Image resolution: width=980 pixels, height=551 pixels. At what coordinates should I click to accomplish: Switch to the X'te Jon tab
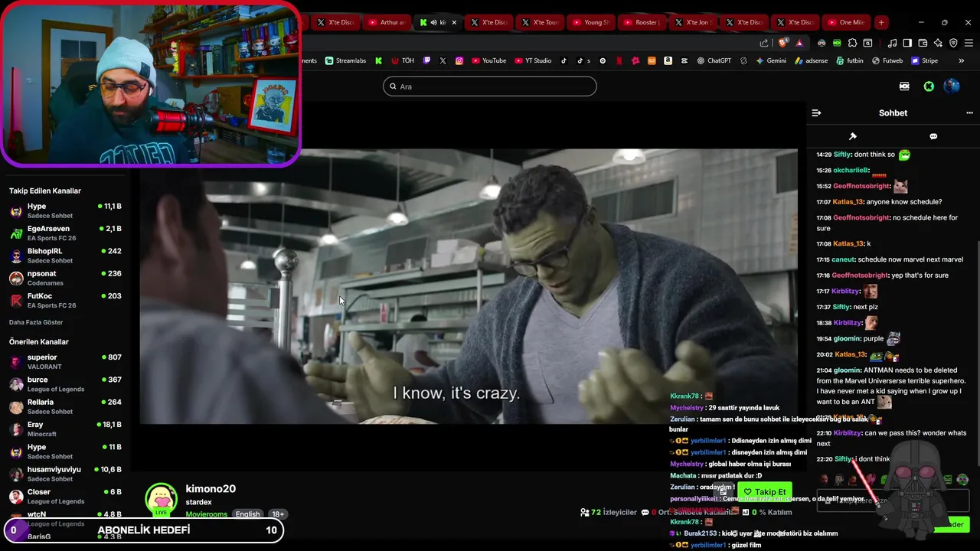pos(691,22)
